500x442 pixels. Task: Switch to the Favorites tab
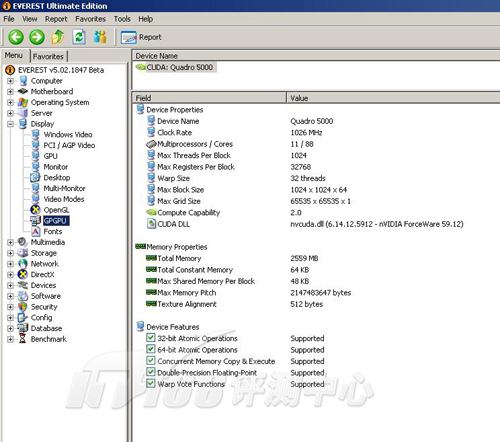coord(48,56)
